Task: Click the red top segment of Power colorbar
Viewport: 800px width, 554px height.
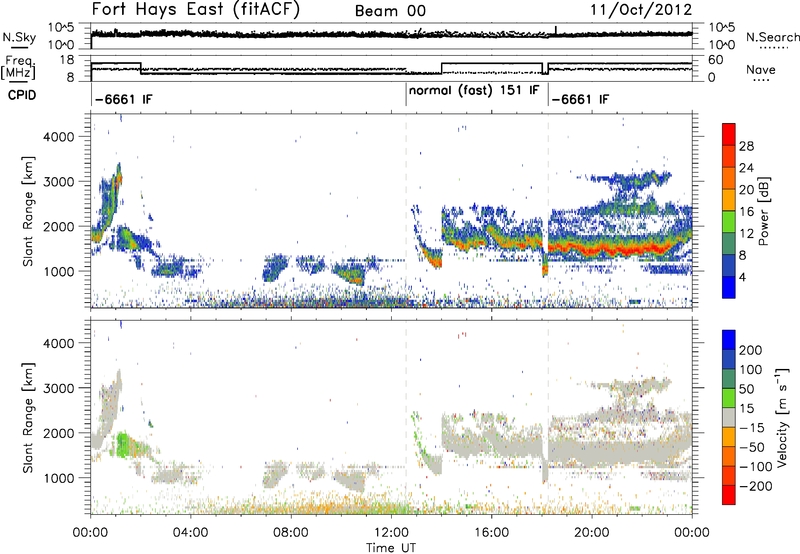Action: pyautogui.click(x=729, y=134)
